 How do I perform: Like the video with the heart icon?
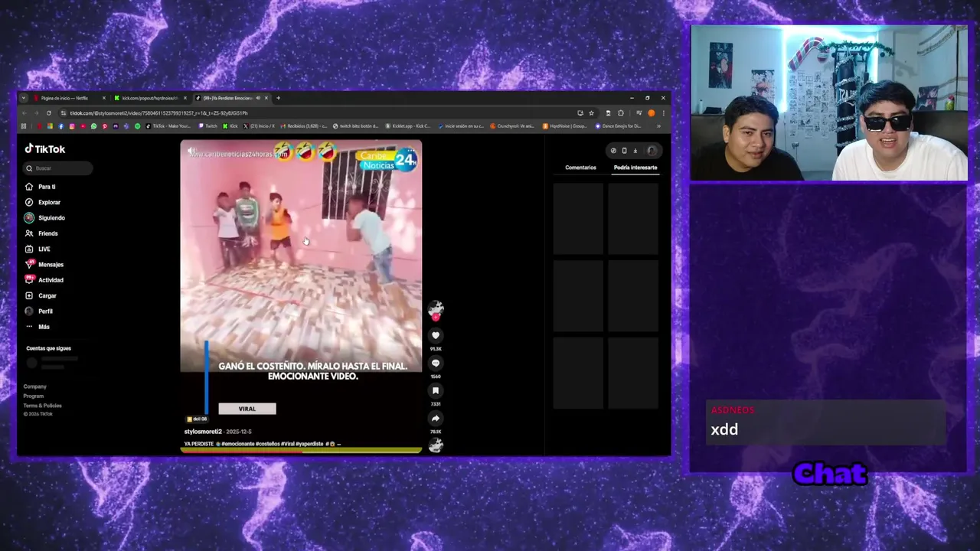click(x=436, y=335)
